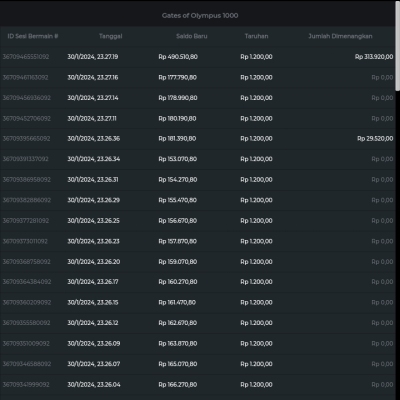Click the 'Rp 0,00' winnings in the 23.26.29 row

tap(382, 200)
